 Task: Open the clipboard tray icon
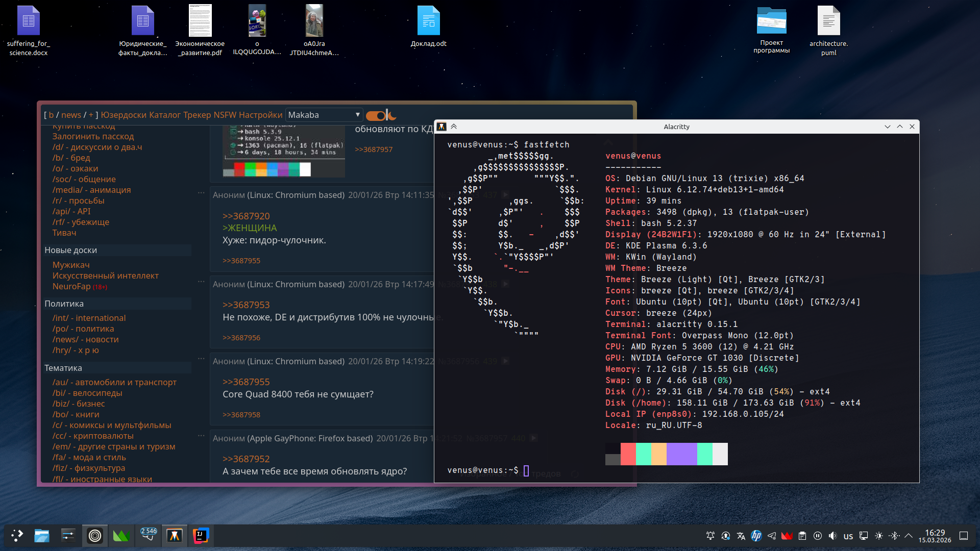coord(802,536)
